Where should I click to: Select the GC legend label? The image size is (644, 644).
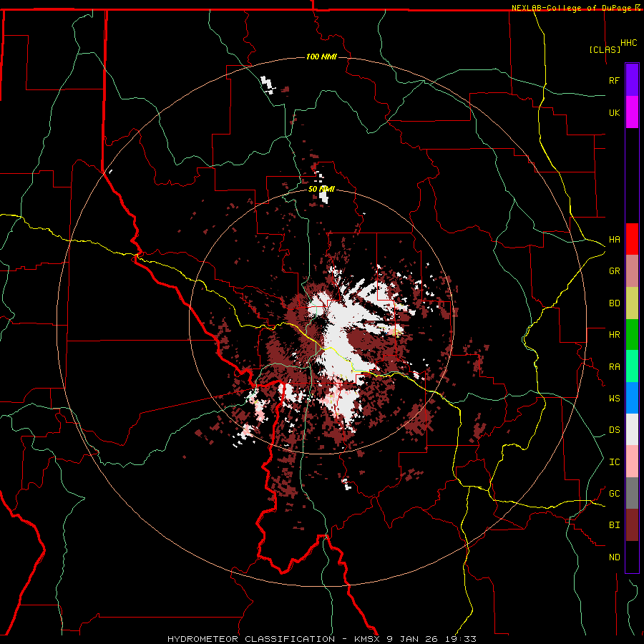tap(614, 494)
